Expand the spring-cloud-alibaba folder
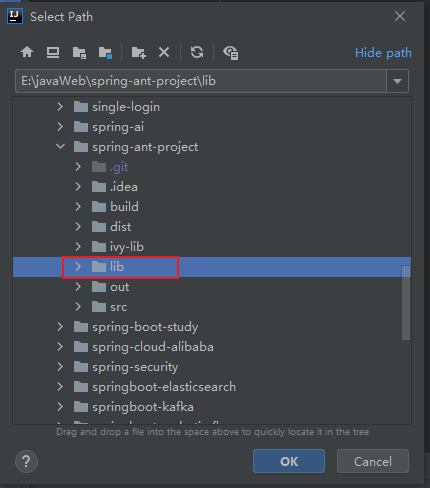Screen dimensions: 430x488 click(x=60, y=347)
